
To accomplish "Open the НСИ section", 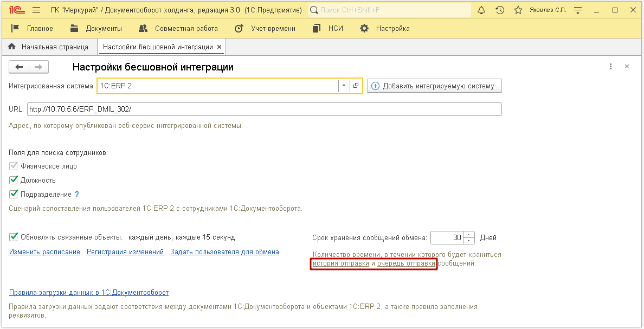I will [x=336, y=28].
